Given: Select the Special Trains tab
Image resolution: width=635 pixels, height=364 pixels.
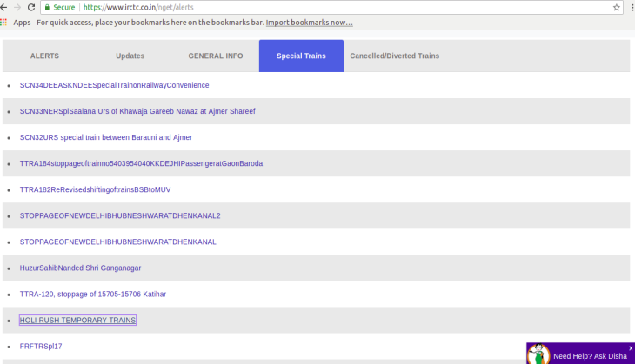Looking at the screenshot, I should [301, 56].
